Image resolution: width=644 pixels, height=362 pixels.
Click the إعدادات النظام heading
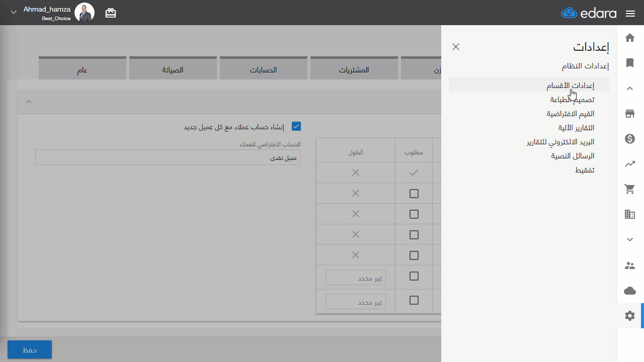585,66
